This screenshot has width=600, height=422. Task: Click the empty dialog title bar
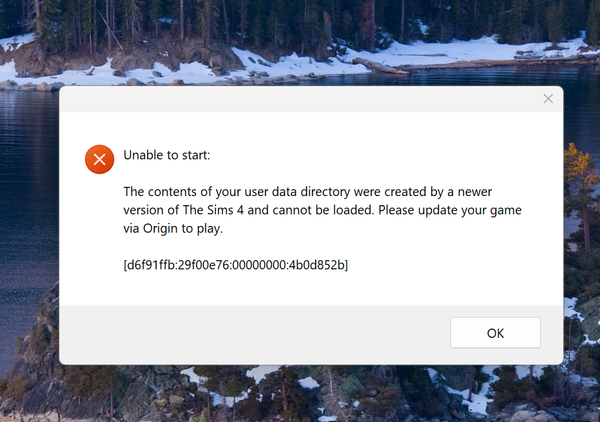click(300, 99)
